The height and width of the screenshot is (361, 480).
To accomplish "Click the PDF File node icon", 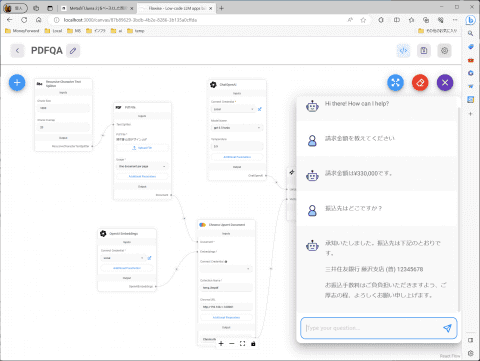I will point(118,107).
